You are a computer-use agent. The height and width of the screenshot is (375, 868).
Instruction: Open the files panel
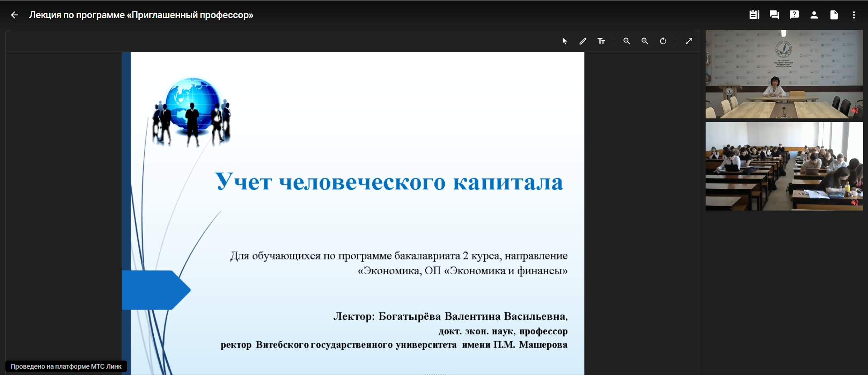pos(834,15)
